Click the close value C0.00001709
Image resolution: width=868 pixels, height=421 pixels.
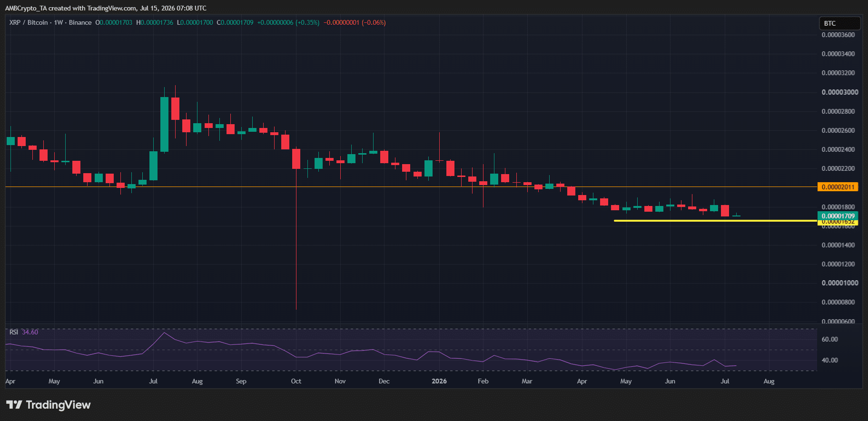(235, 22)
